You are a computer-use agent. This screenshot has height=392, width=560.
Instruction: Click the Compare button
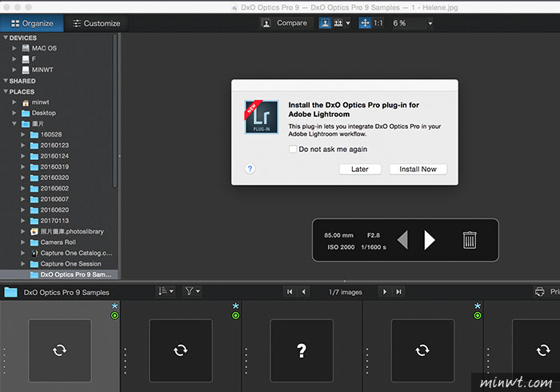285,23
